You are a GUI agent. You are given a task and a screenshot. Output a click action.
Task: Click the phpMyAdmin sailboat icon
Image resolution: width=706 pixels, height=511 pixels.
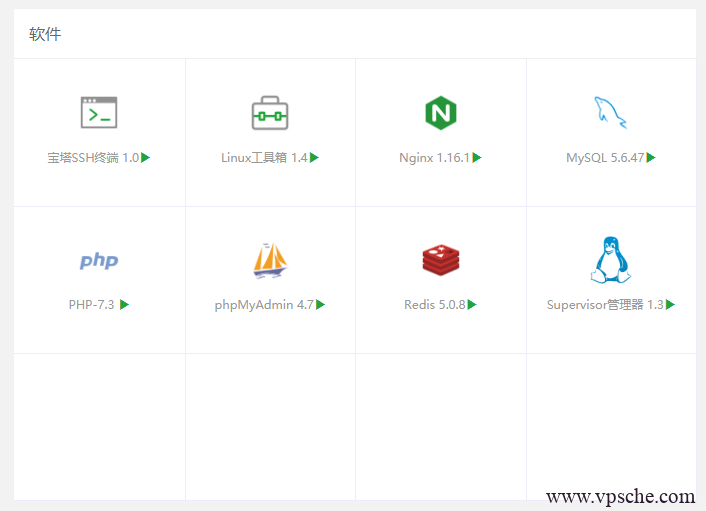coord(270,261)
